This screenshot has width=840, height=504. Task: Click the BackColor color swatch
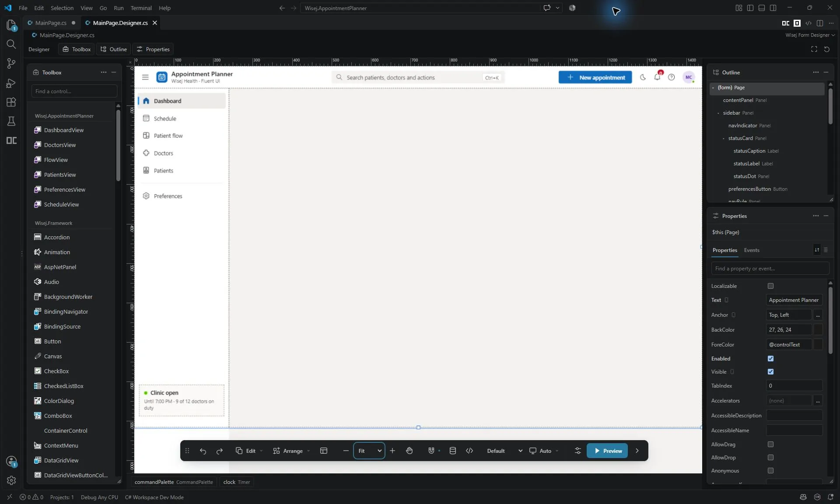pyautogui.click(x=818, y=330)
